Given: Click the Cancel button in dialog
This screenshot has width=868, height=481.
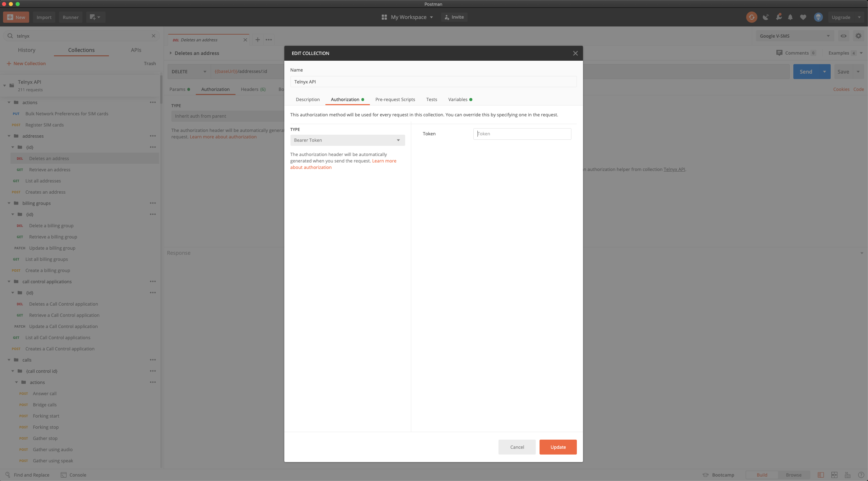Looking at the screenshot, I should point(517,447).
